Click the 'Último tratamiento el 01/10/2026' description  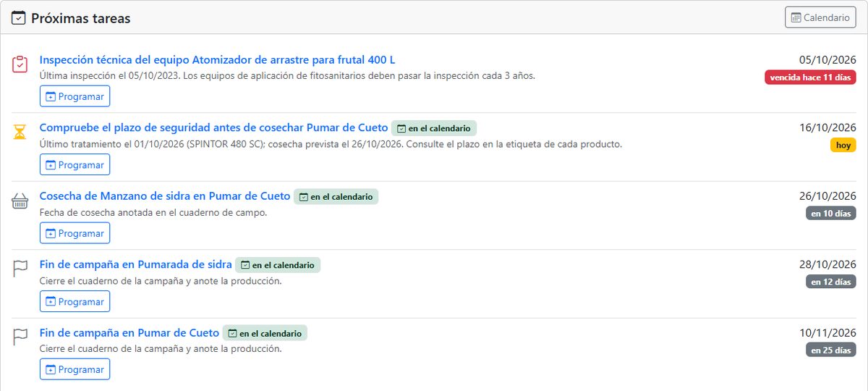(x=331, y=144)
